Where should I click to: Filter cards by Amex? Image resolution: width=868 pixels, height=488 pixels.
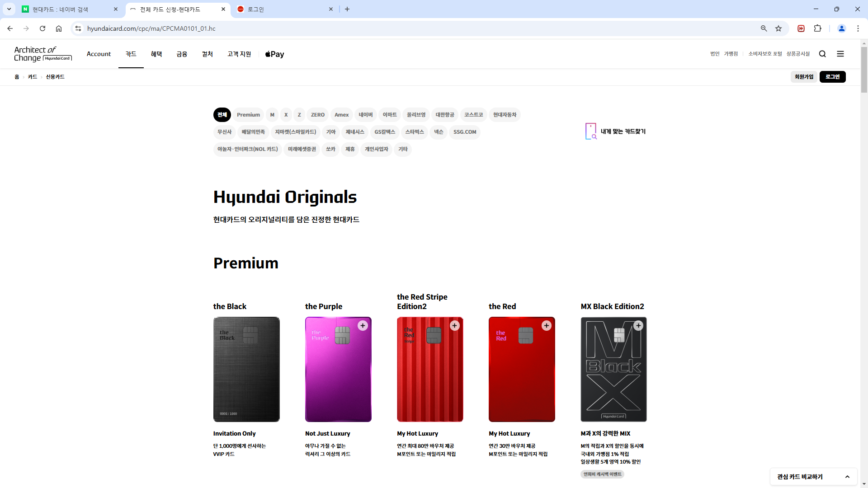(342, 115)
